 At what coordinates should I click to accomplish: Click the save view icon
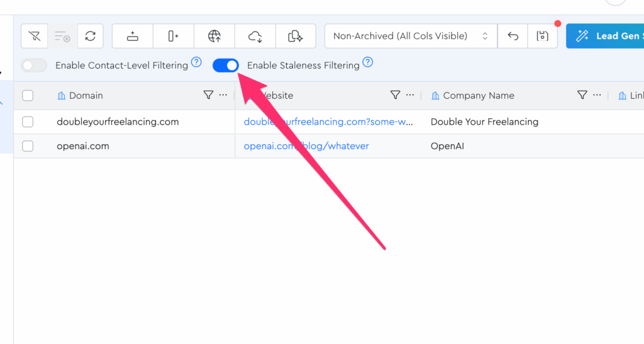542,36
